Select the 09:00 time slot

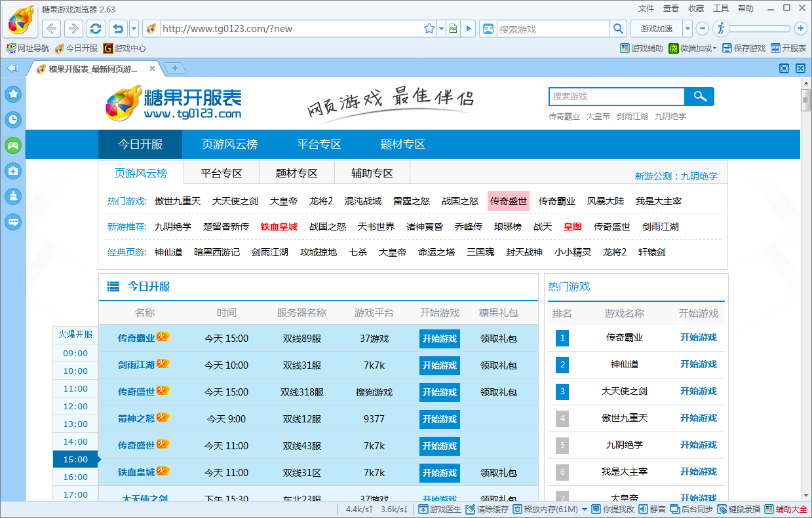click(75, 354)
